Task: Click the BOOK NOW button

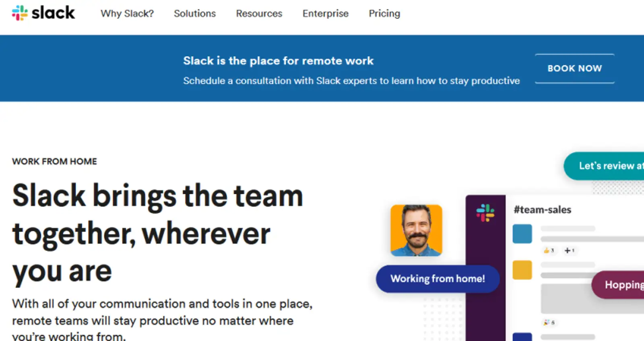Action: click(x=575, y=68)
